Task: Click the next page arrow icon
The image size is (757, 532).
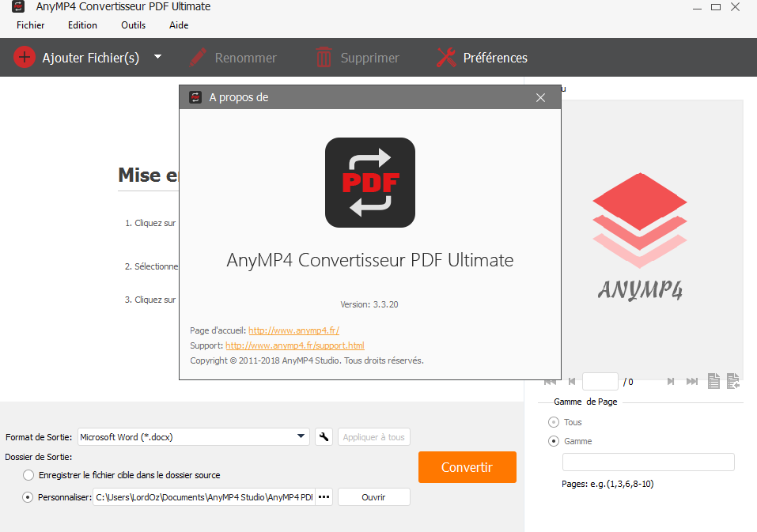Action: [x=671, y=382]
